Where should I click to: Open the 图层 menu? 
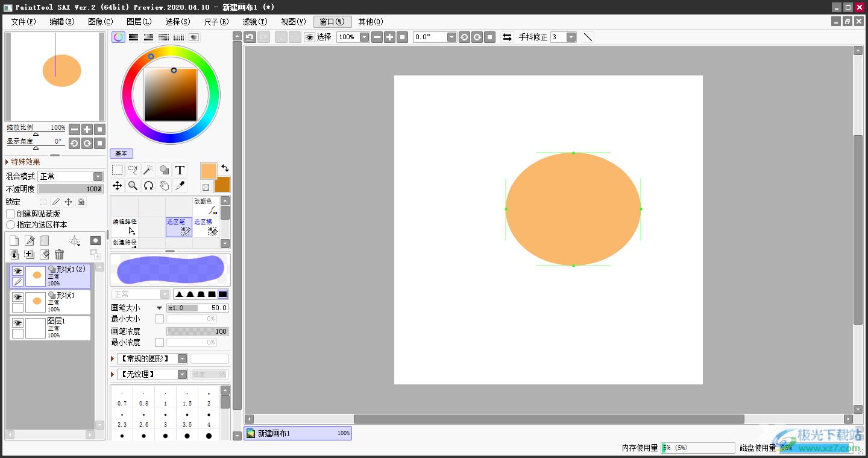pyautogui.click(x=139, y=22)
